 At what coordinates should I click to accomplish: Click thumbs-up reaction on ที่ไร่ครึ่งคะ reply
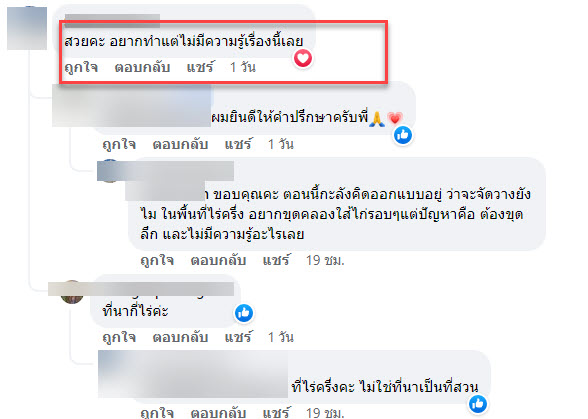pos(478,404)
